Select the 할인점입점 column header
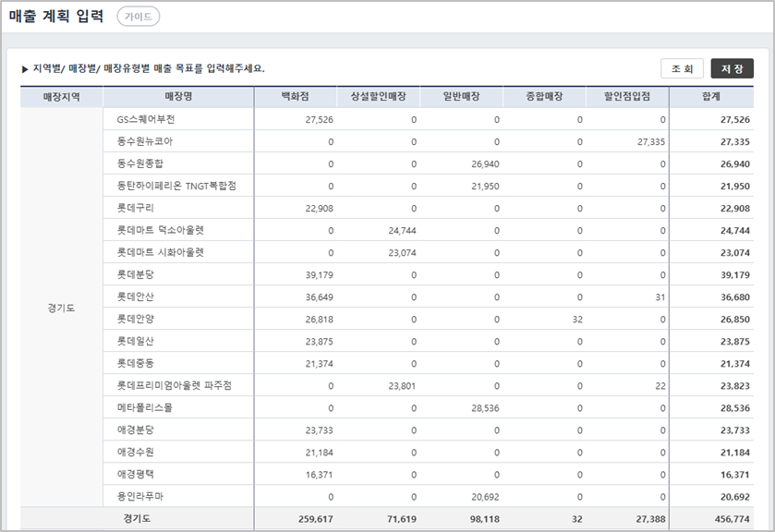 coord(627,97)
